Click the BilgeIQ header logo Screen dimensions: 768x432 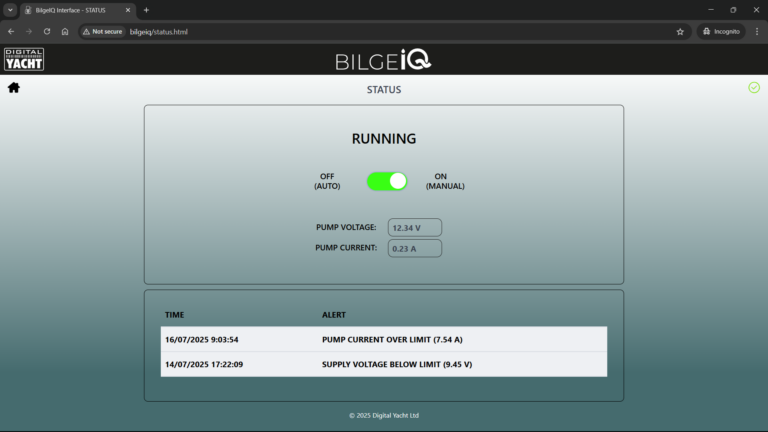tap(383, 60)
